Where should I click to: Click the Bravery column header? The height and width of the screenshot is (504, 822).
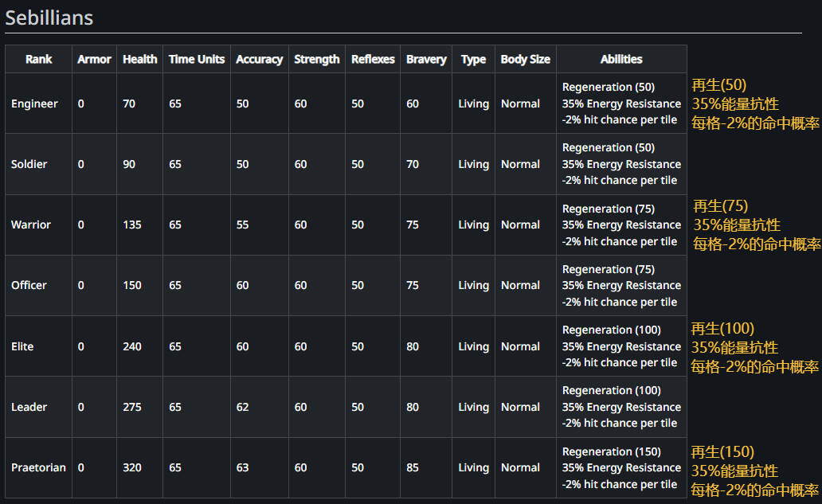pos(426,59)
